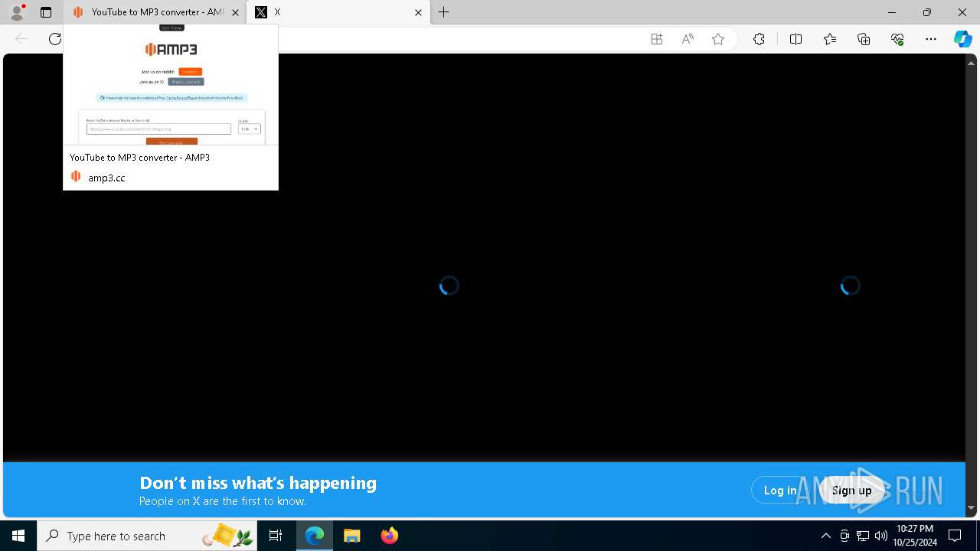Viewport: 980px width, 551px height.
Task: Open the tab actions menu icon
Action: (46, 12)
